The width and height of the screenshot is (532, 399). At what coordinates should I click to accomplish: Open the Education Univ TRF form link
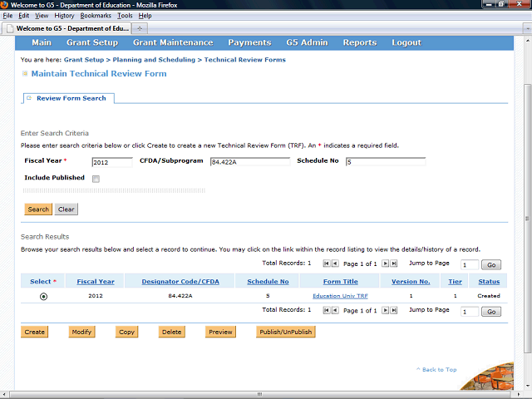(x=340, y=296)
